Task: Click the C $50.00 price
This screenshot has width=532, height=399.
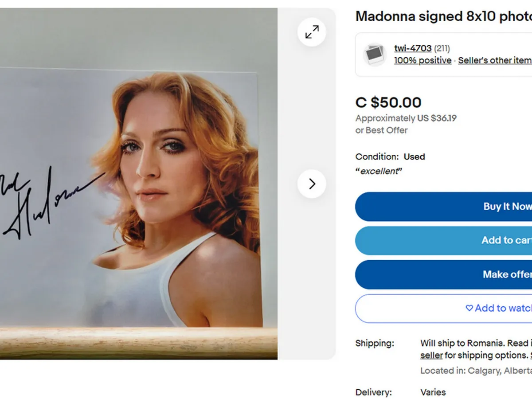Action: (388, 102)
